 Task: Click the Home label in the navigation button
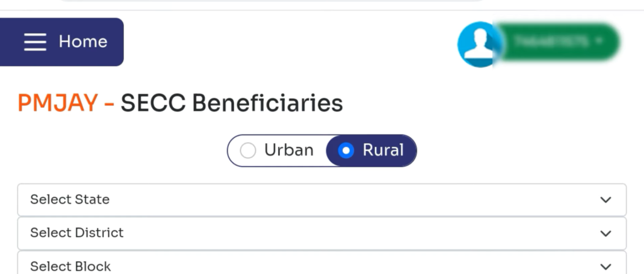pos(83,42)
